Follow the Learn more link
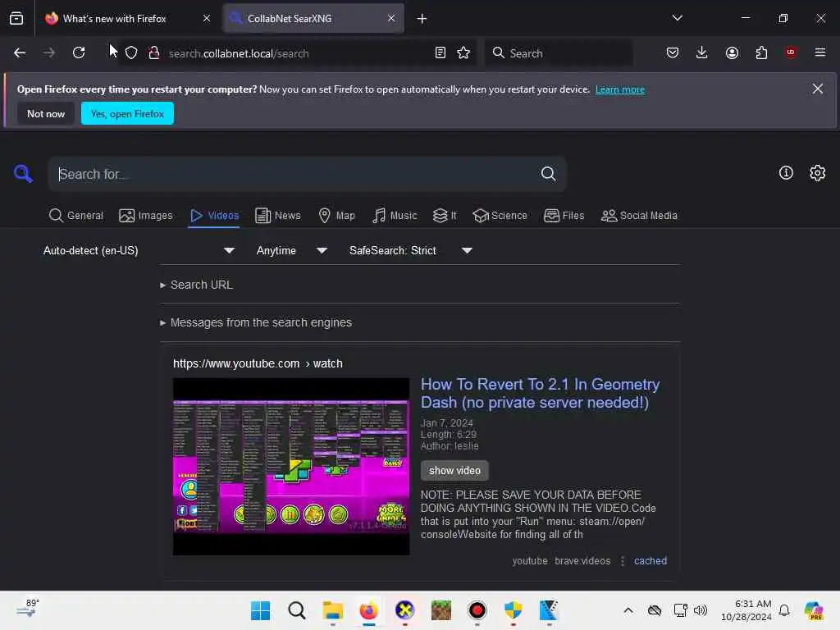Screen dimensions: 840x630 (620, 89)
